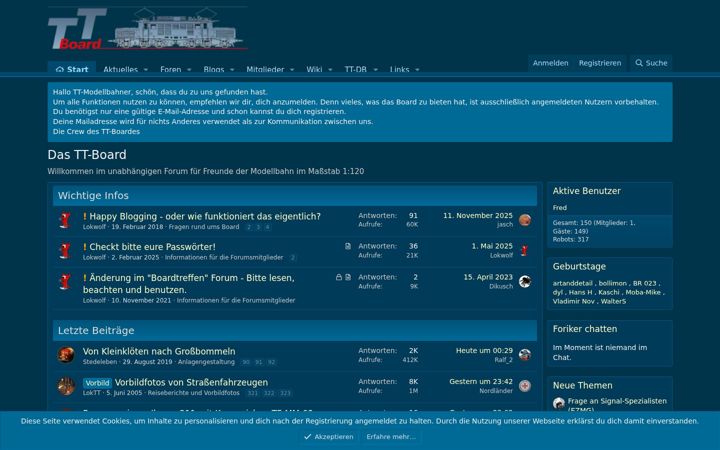Open birthday user Moba-Mike profile

643,292
